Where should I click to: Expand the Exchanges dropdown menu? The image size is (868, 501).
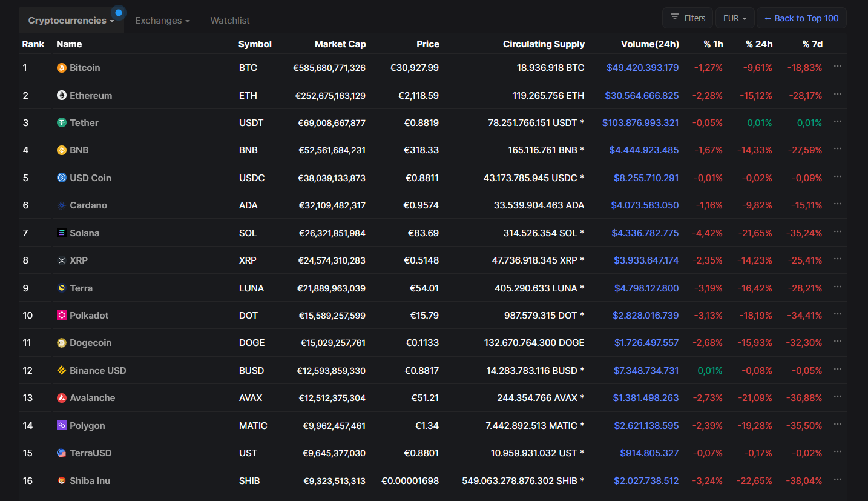click(162, 21)
